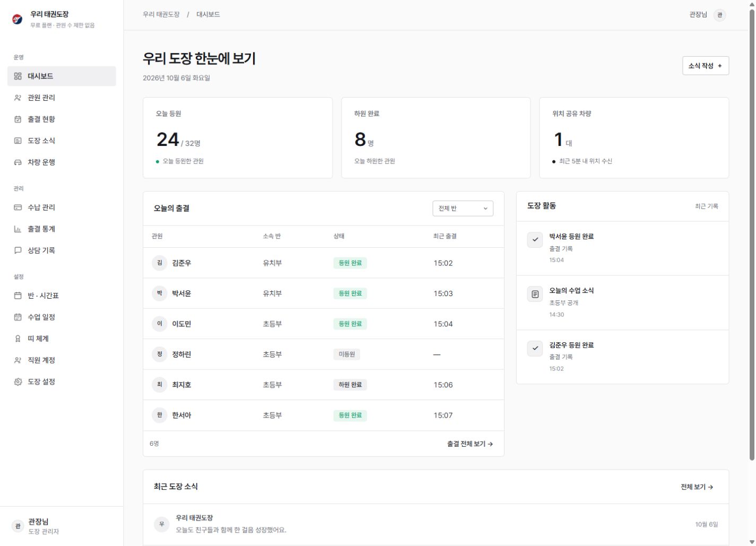Click the 우리 태권도장 logo icon
The image size is (756, 546).
point(18,20)
